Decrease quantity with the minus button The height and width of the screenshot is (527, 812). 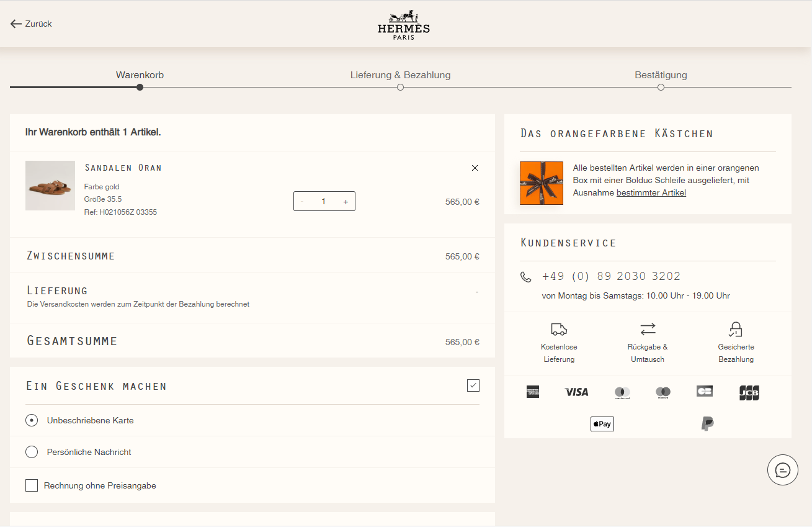click(x=302, y=201)
